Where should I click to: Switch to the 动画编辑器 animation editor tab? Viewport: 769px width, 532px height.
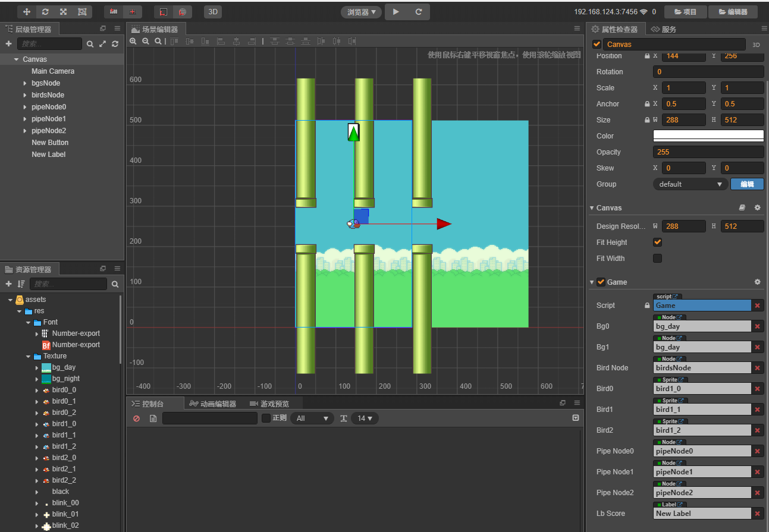point(212,404)
